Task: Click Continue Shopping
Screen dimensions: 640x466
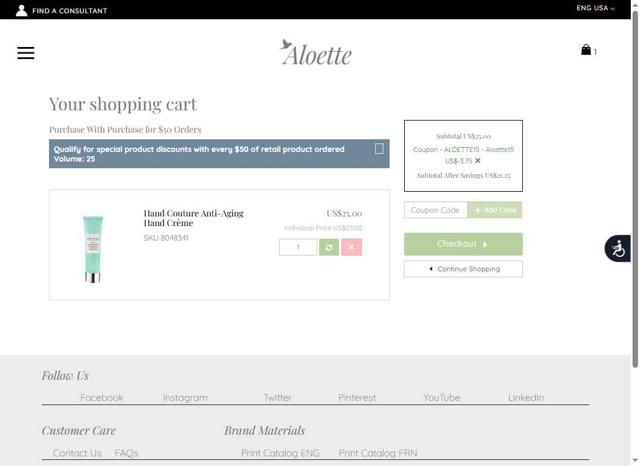Action: [463, 269]
